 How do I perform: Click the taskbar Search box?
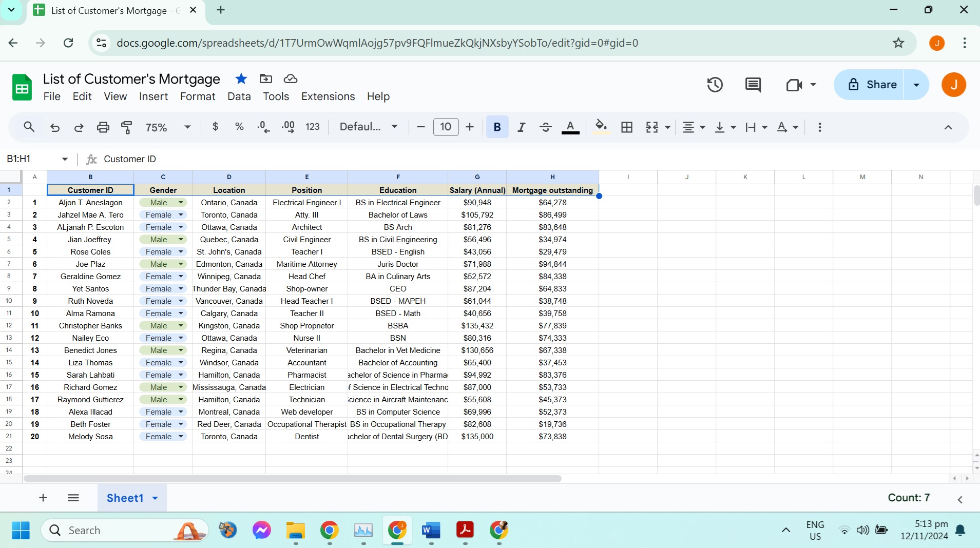(125, 530)
